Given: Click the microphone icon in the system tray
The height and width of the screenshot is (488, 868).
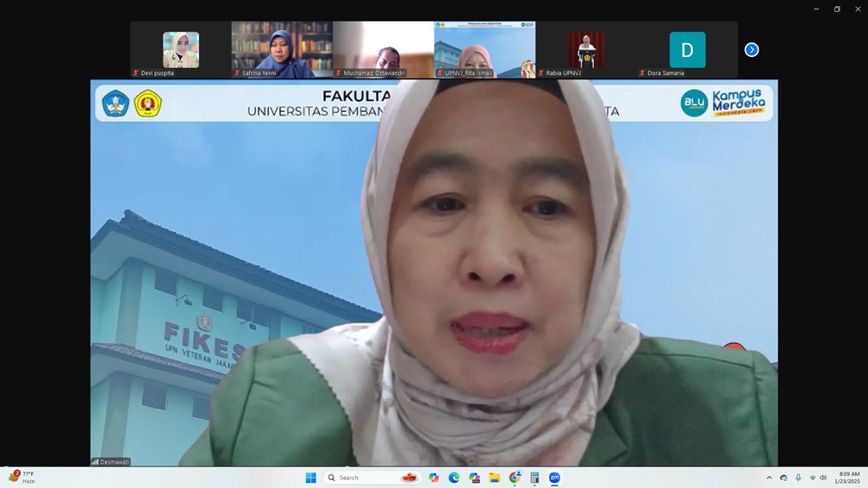Looking at the screenshot, I should click(798, 478).
